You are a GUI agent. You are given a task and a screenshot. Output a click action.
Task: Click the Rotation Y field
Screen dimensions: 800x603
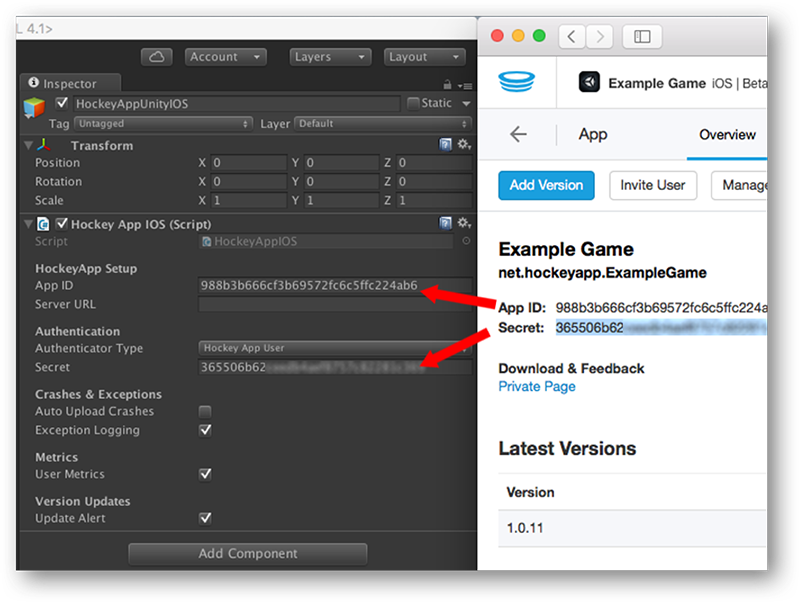coord(341,182)
